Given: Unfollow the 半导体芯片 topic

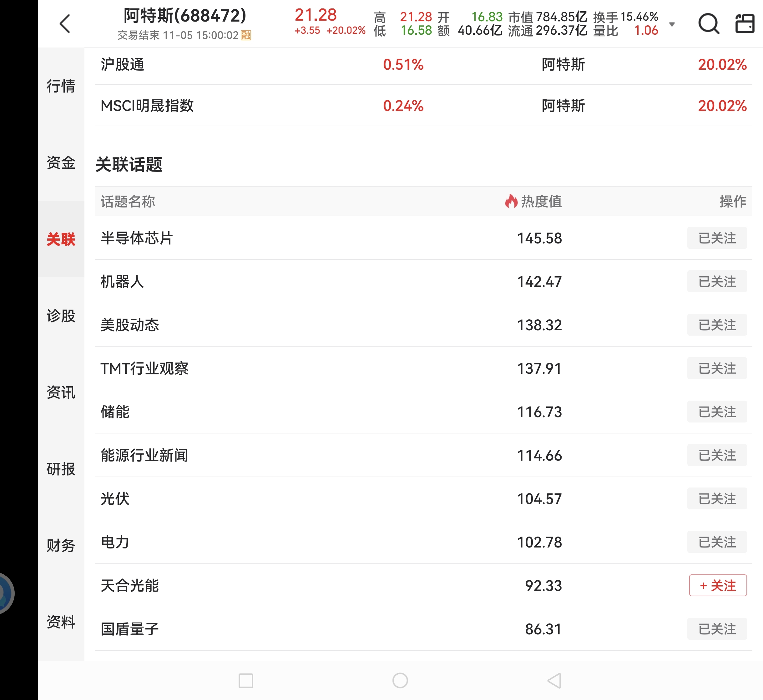Looking at the screenshot, I should click(716, 238).
